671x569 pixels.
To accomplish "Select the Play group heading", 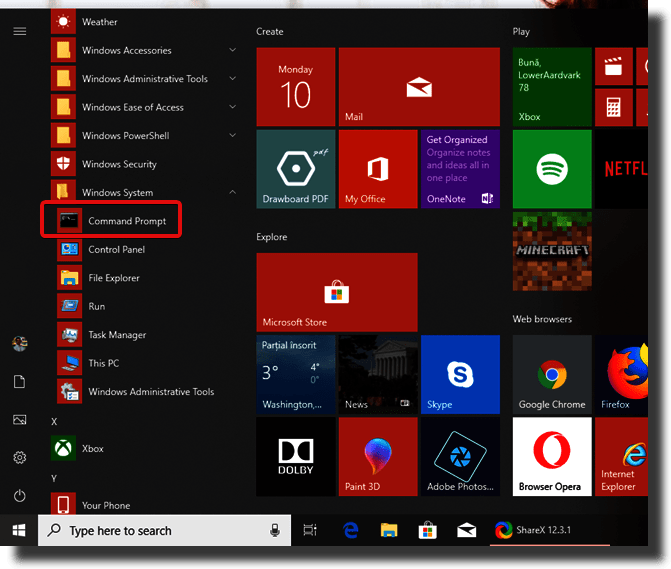I will (x=521, y=32).
